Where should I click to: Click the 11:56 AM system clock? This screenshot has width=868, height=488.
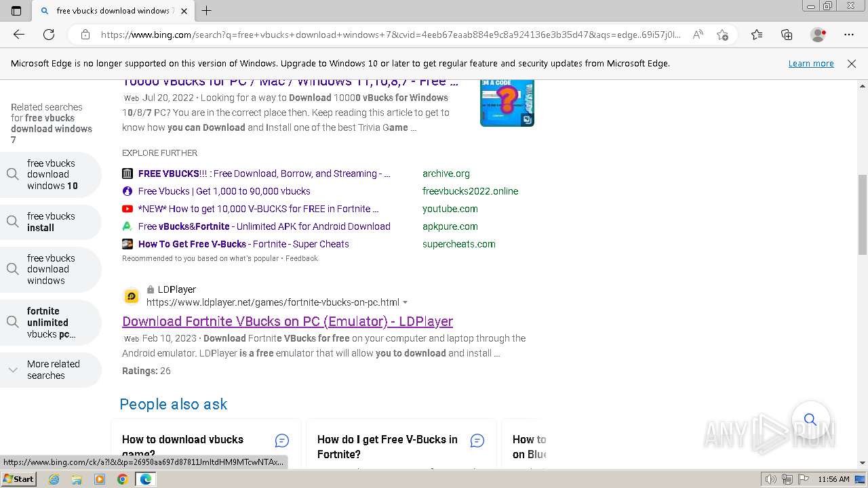(833, 479)
